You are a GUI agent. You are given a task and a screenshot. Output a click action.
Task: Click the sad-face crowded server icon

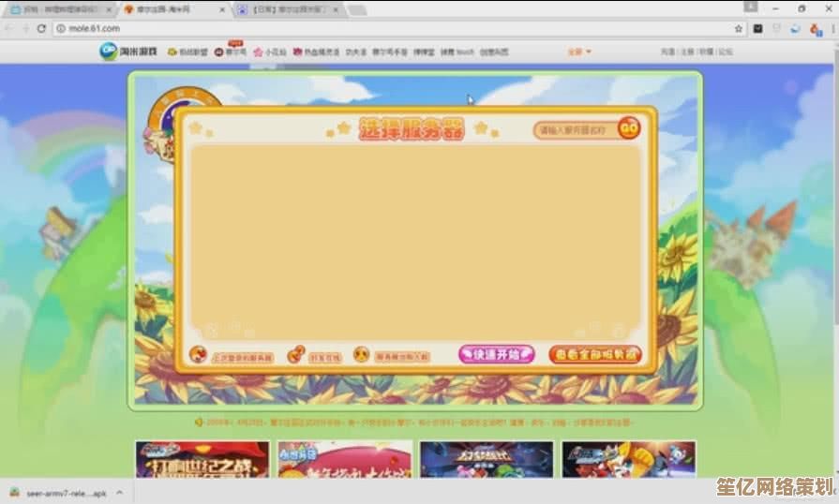click(x=361, y=354)
